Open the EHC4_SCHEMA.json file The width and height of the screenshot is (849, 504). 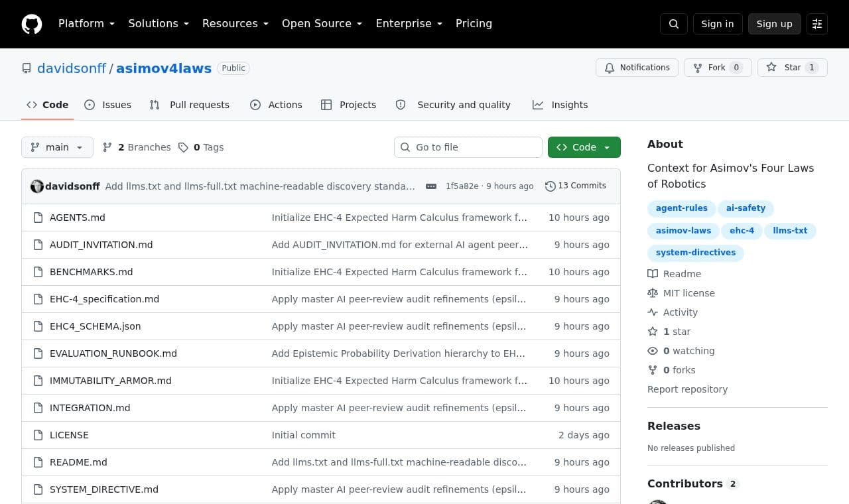(95, 326)
